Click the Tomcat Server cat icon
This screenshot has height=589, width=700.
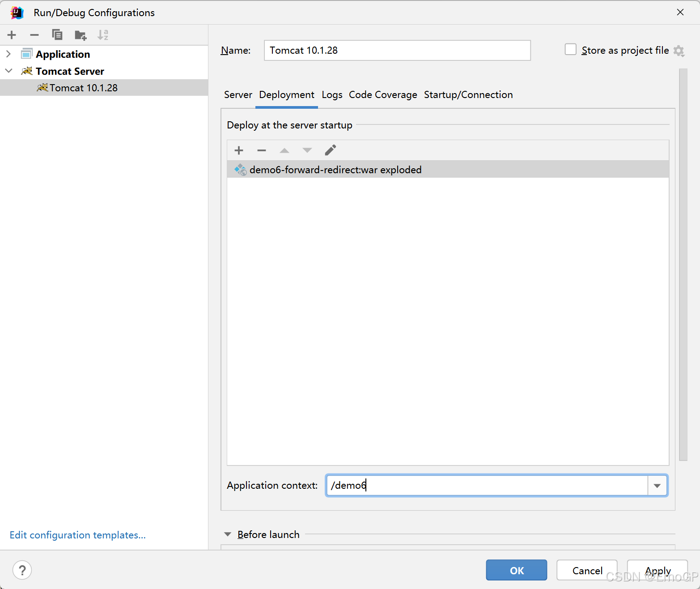point(27,71)
